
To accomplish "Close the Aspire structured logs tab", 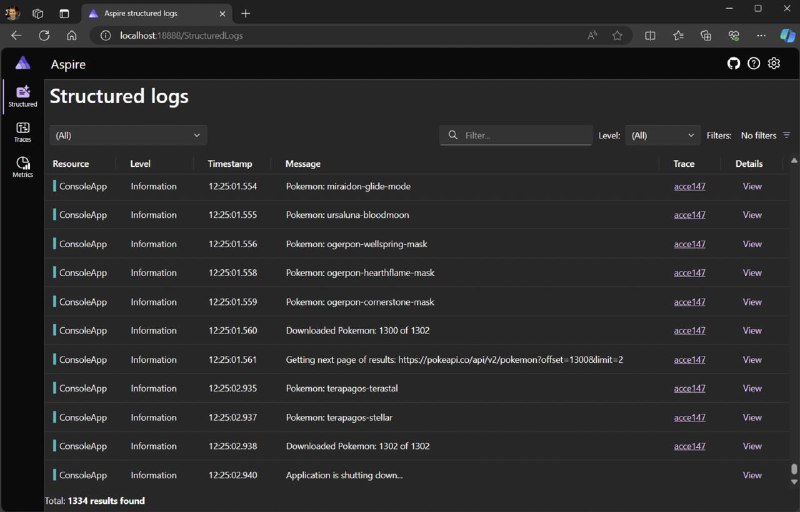I will (x=222, y=14).
